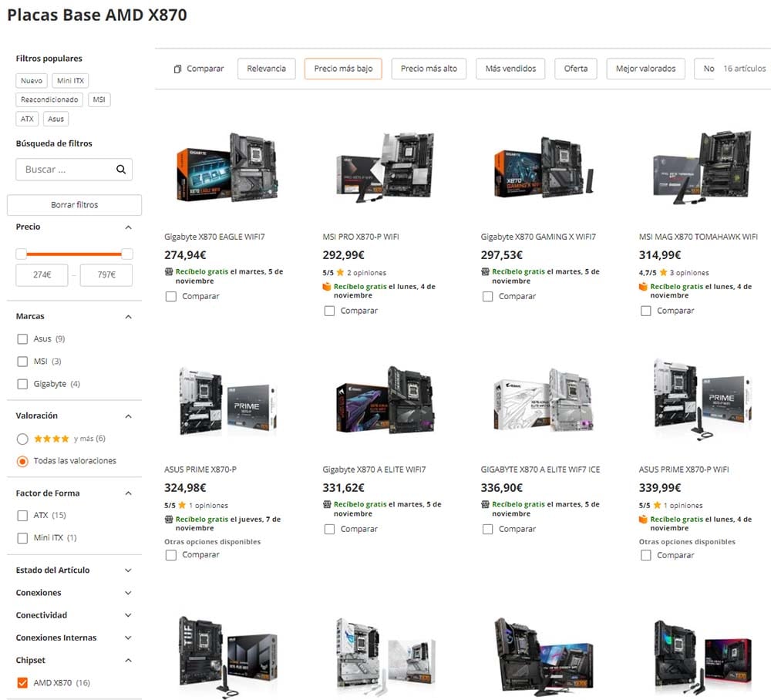Click delivery truck icon under Gigabyte X870 A ELITE WIFI7
Image resolution: width=771 pixels, height=700 pixels.
coord(327,504)
